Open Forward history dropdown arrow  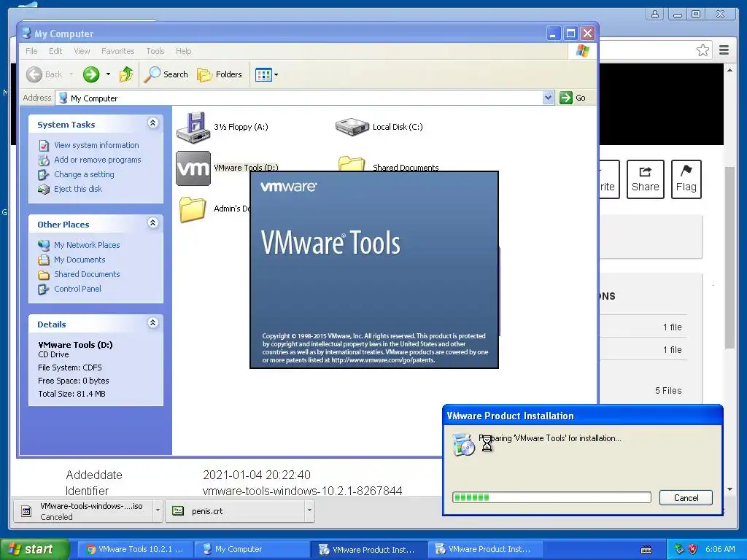click(x=108, y=74)
